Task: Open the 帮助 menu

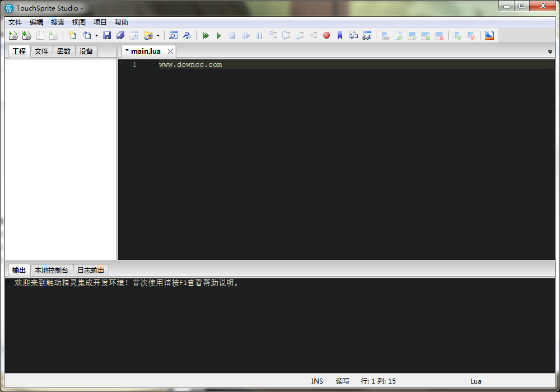Action: point(122,22)
